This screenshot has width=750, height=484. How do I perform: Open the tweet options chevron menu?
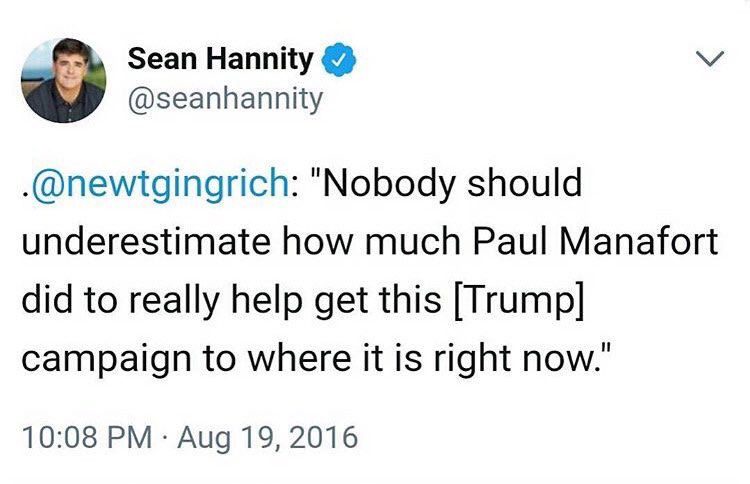710,58
